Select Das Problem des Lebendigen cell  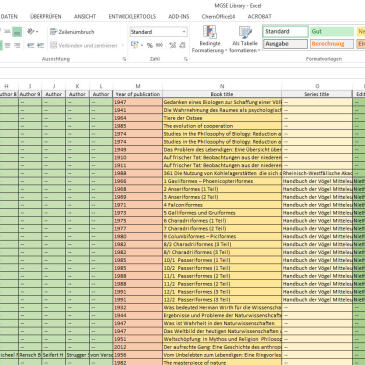tap(222, 150)
